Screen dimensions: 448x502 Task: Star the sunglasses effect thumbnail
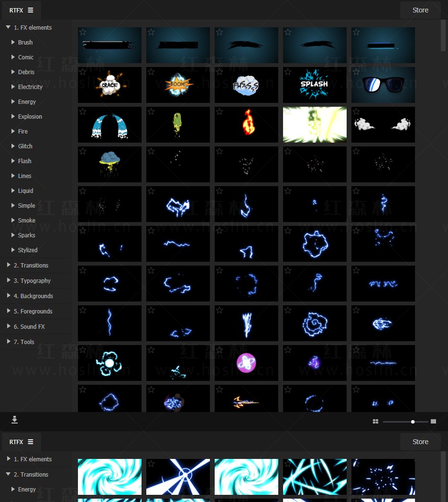tap(356, 72)
